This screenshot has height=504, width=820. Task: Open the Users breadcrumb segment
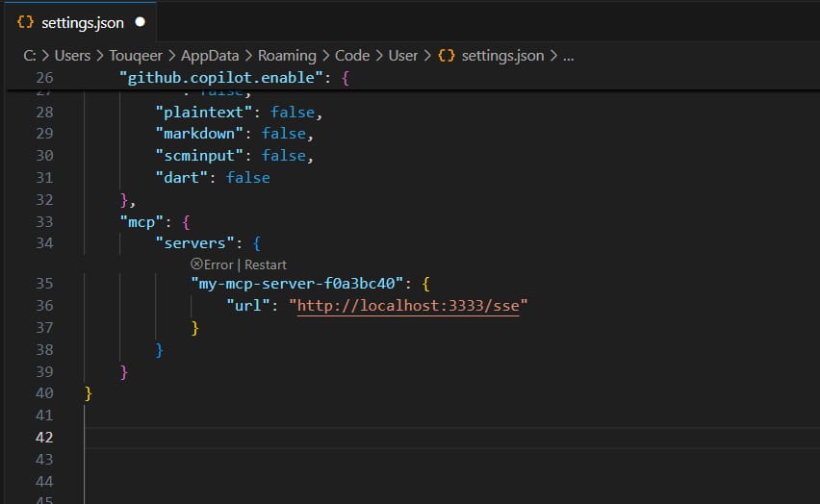(x=72, y=56)
